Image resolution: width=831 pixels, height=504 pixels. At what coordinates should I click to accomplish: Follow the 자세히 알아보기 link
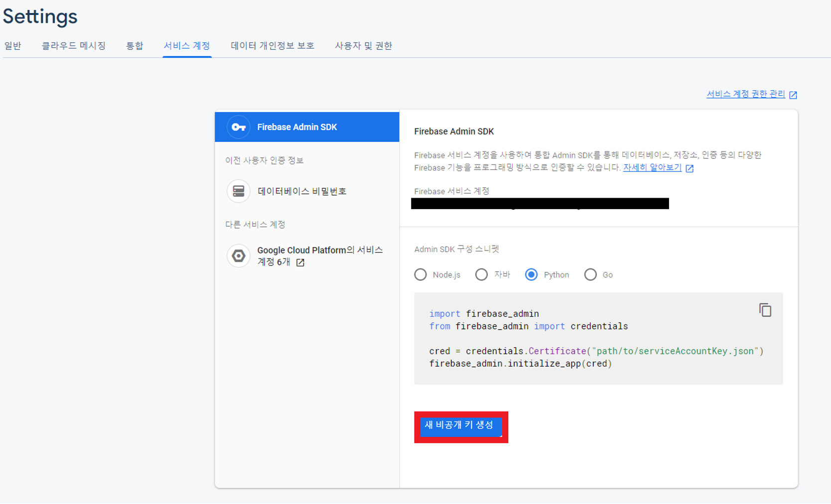[x=652, y=168]
